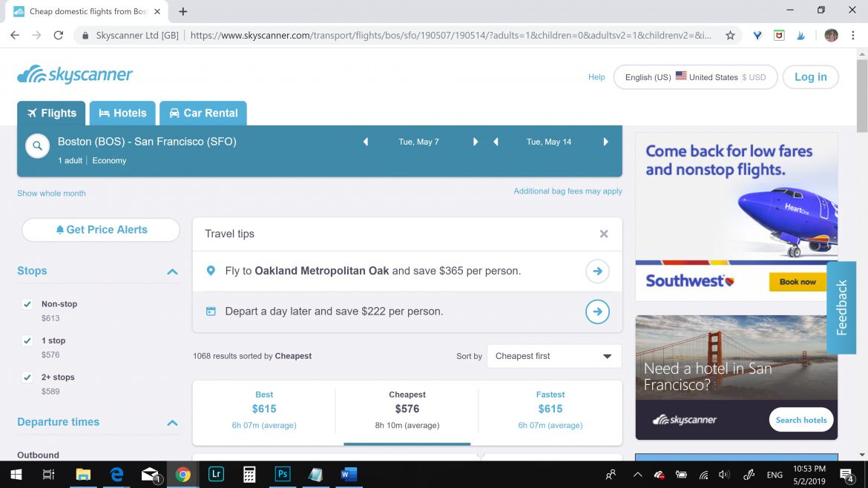The height and width of the screenshot is (488, 868).
Task: Click arrow for Oakland Metropolitan travel tip
Action: [x=597, y=271]
